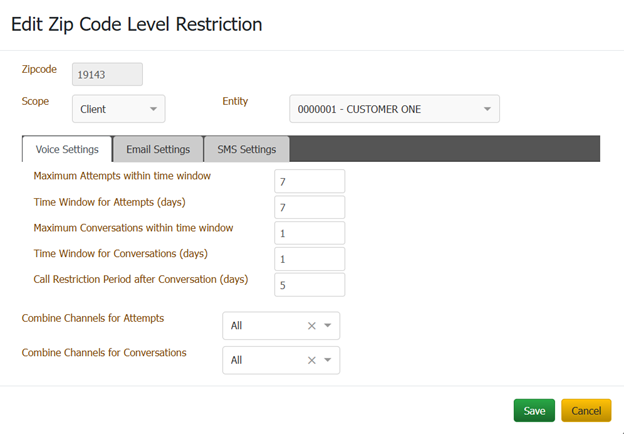The image size is (624, 434).
Task: Click the Time Window for Attempts field
Action: point(309,207)
